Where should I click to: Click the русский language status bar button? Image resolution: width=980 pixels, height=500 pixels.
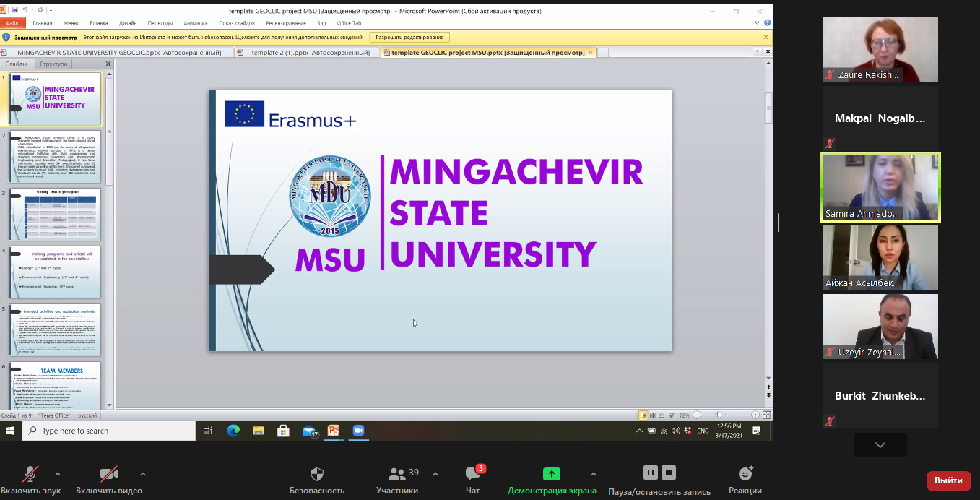[87, 415]
